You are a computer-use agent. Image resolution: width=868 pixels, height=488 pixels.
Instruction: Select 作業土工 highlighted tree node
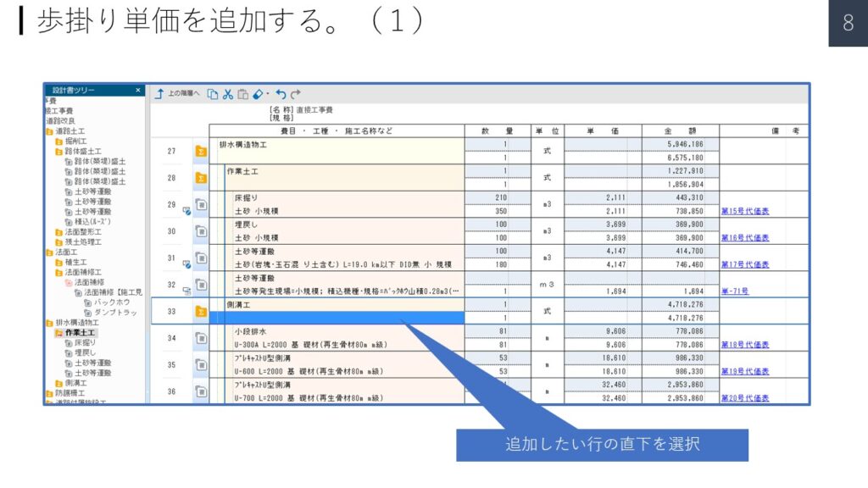point(78,333)
